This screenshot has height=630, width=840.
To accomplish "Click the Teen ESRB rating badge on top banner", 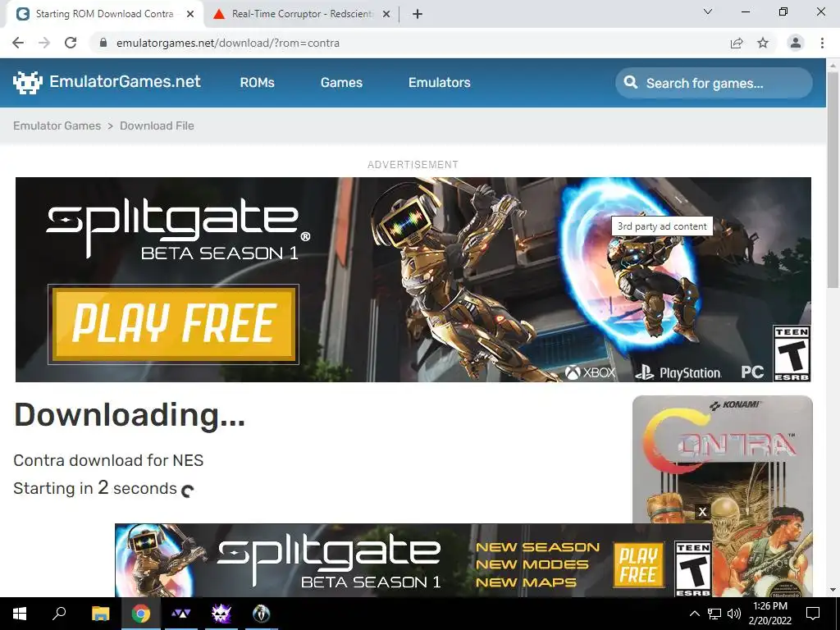I will (x=792, y=353).
